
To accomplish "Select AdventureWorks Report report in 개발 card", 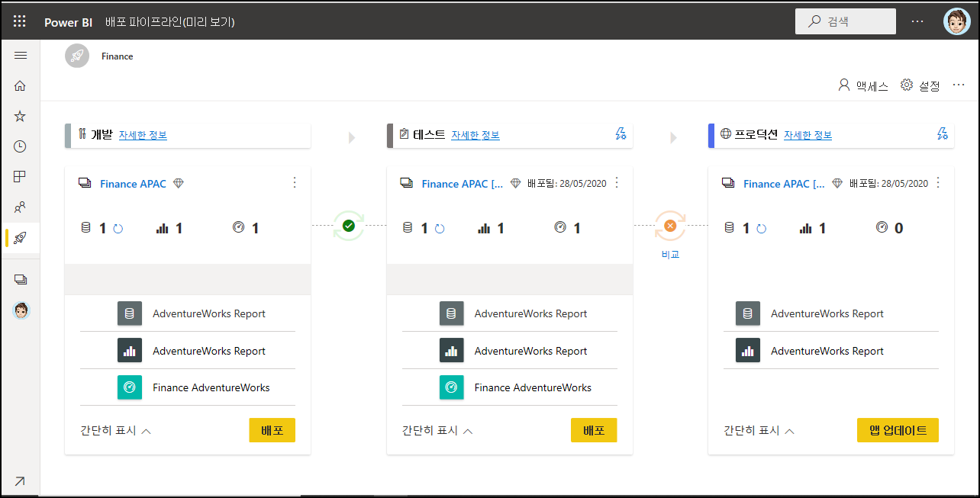I will [188, 351].
